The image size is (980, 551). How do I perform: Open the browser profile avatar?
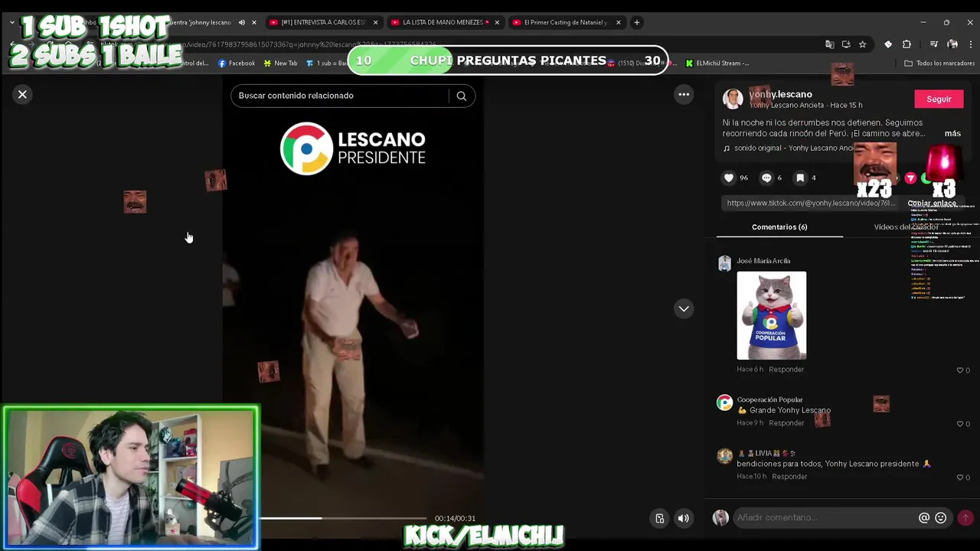(x=952, y=44)
